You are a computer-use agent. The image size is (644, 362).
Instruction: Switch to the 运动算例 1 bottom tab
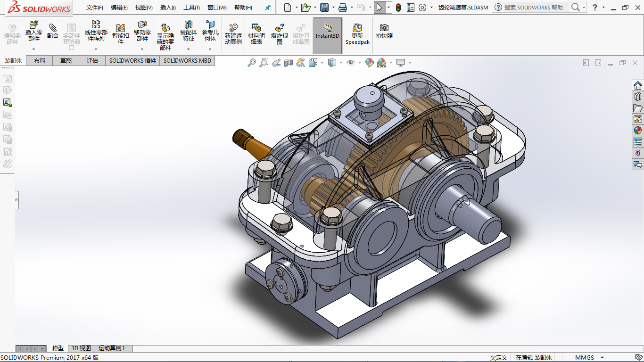pos(112,348)
